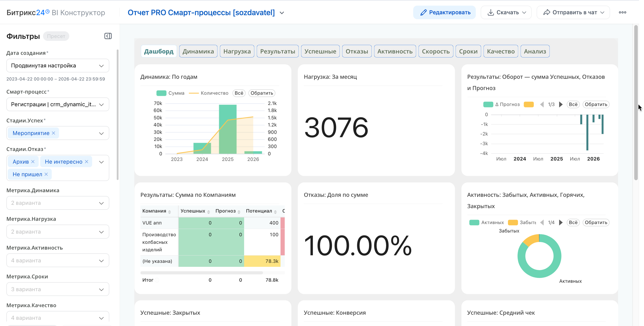The width and height of the screenshot is (644, 326).
Task: Sort table by Потенциал column
Action: (x=275, y=212)
